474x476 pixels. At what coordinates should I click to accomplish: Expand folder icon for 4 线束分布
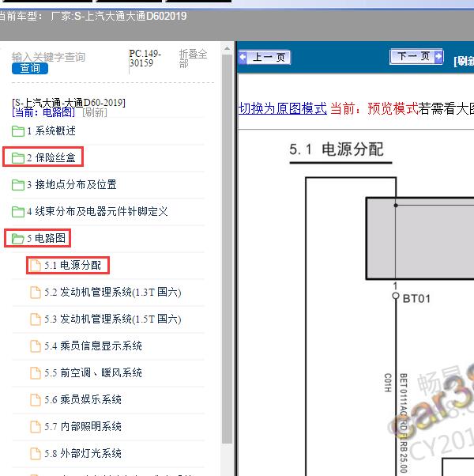pos(18,212)
